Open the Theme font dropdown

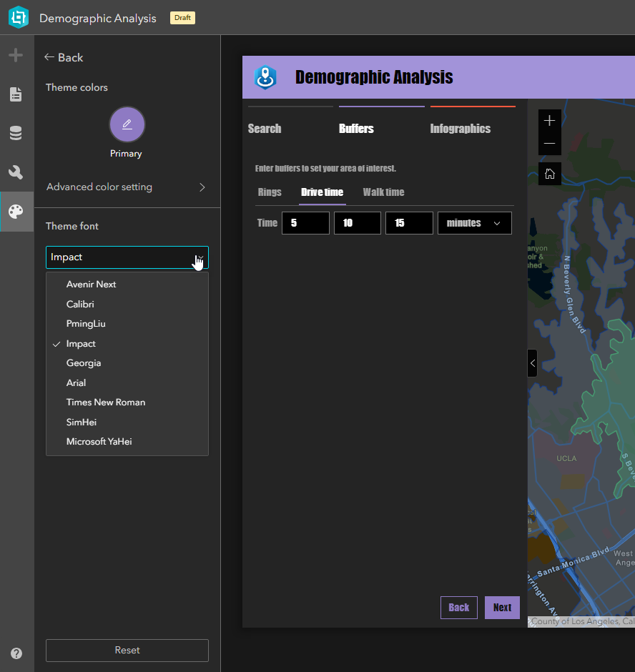coord(127,256)
